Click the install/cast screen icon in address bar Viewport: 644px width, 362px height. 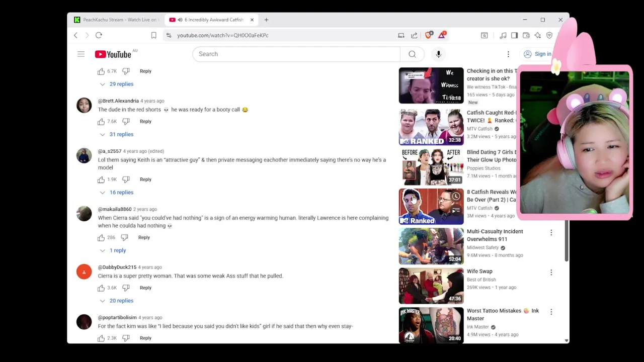(x=401, y=35)
